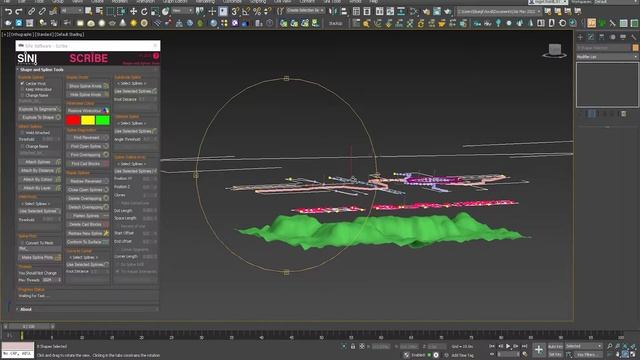The width and height of the screenshot is (640, 360).
Task: Toggle the Angle Snap icon
Action: pos(246,12)
